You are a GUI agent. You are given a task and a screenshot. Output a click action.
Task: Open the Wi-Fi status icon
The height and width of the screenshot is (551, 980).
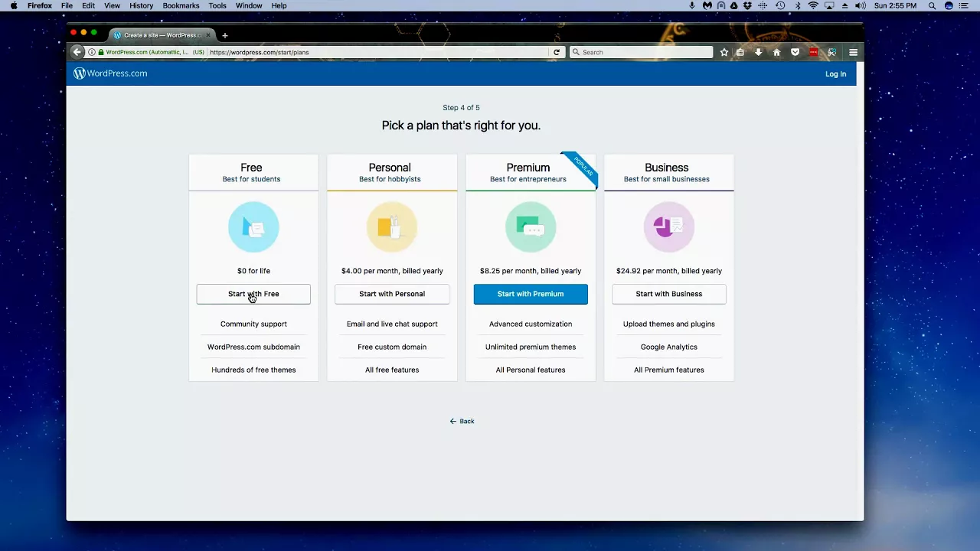point(813,5)
